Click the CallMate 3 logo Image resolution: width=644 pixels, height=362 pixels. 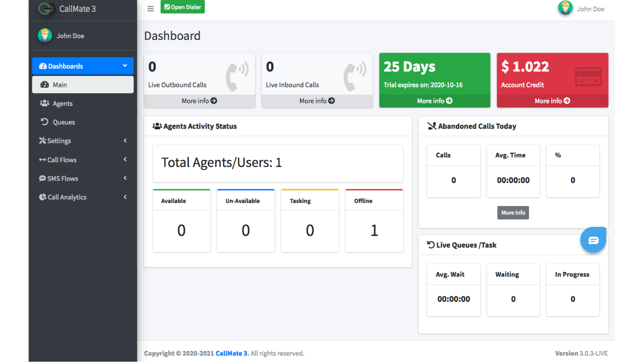pos(46,8)
